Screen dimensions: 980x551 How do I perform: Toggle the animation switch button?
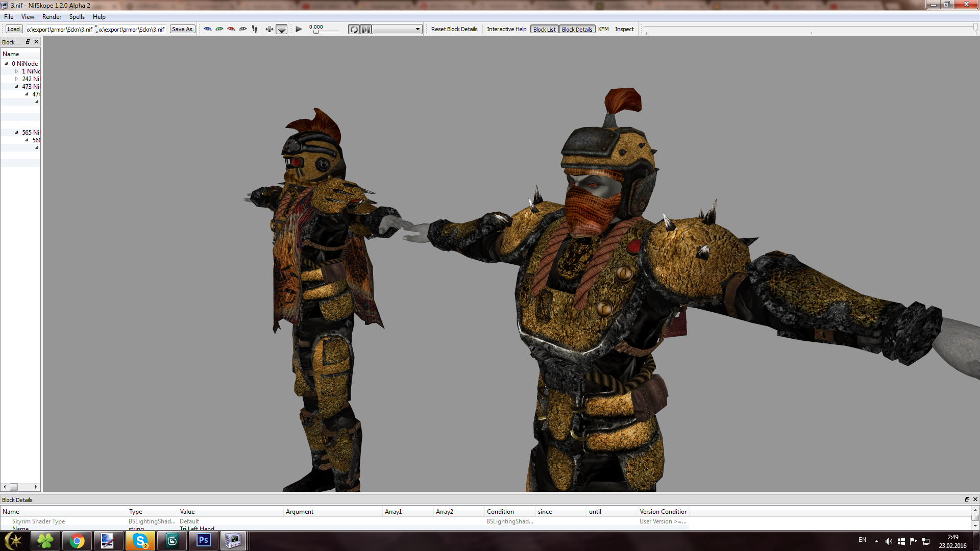coord(366,29)
